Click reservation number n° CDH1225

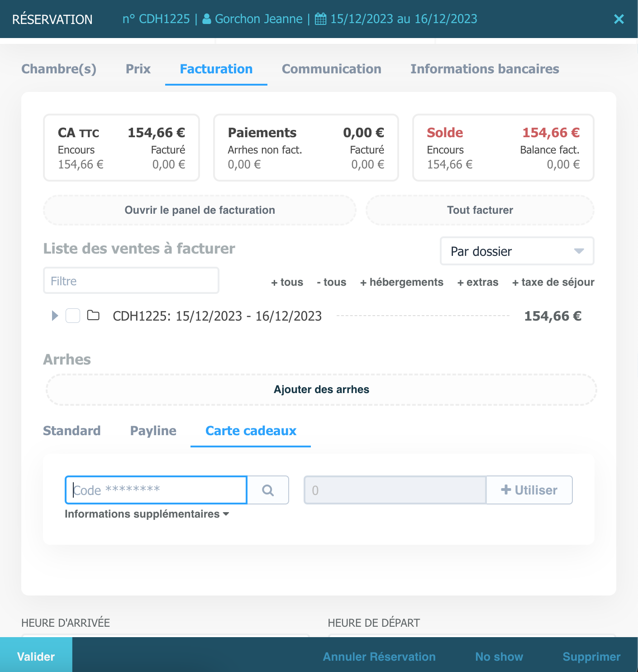[156, 19]
